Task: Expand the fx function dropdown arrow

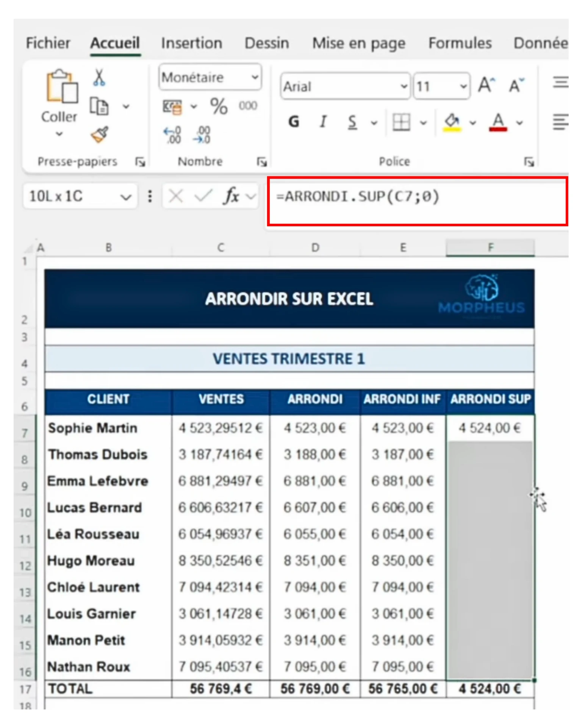Action: [x=250, y=196]
